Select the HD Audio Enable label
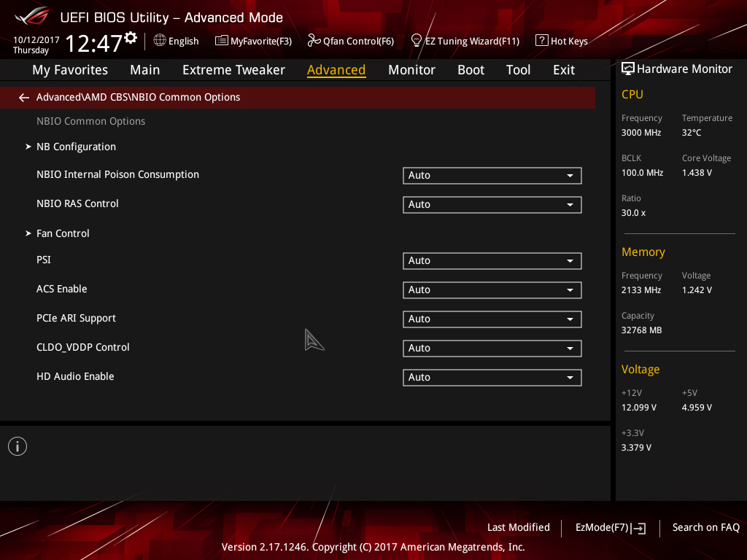Image resolution: width=747 pixels, height=560 pixels. coord(75,377)
